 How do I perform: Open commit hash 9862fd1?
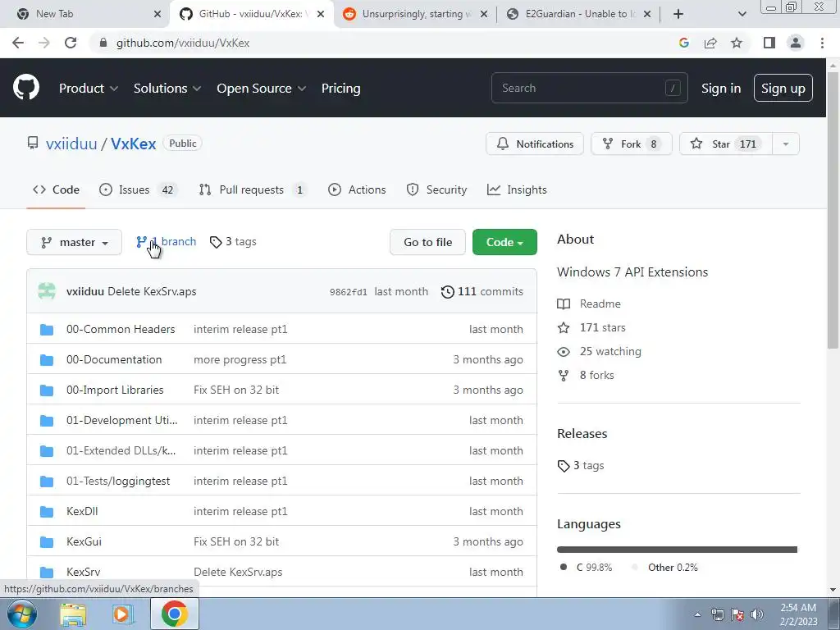pos(348,292)
